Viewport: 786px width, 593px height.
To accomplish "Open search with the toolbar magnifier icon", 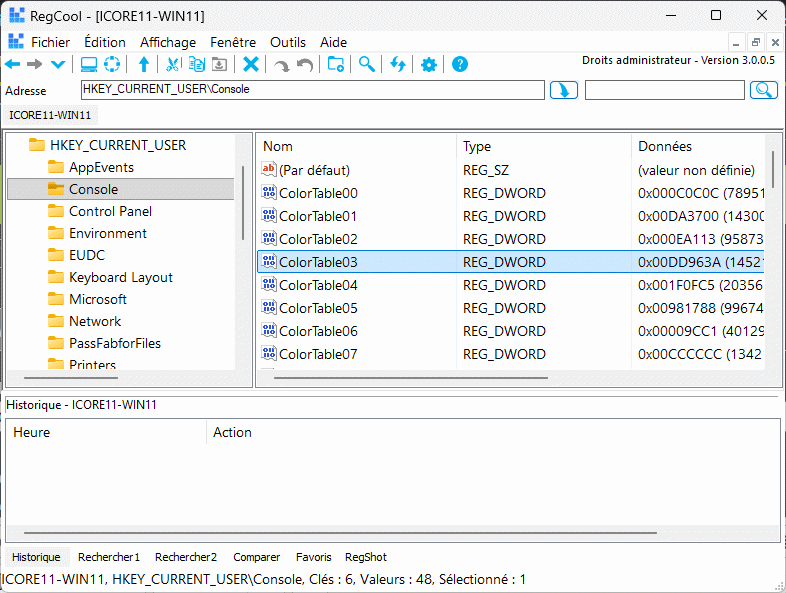I will click(x=367, y=65).
